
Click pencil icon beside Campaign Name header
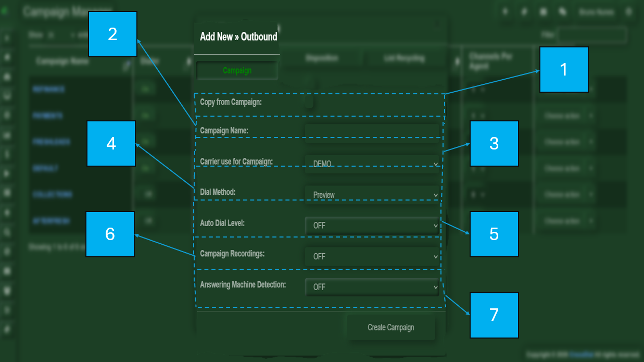click(127, 66)
